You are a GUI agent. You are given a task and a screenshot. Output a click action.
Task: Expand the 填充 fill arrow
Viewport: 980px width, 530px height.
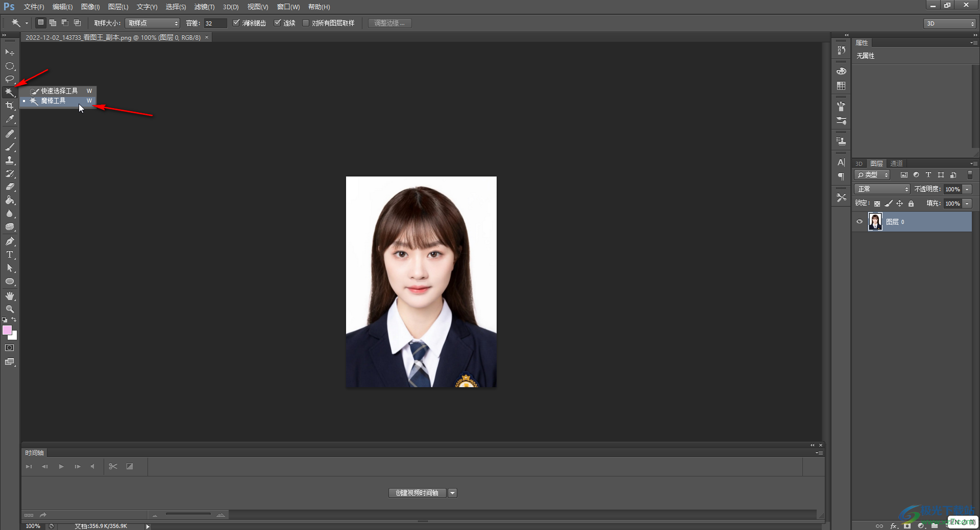click(x=967, y=204)
